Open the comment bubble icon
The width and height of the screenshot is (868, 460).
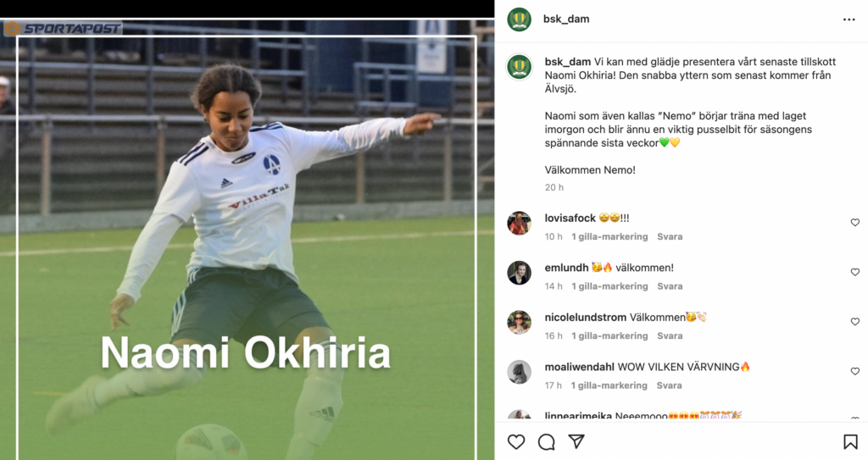coord(547,441)
